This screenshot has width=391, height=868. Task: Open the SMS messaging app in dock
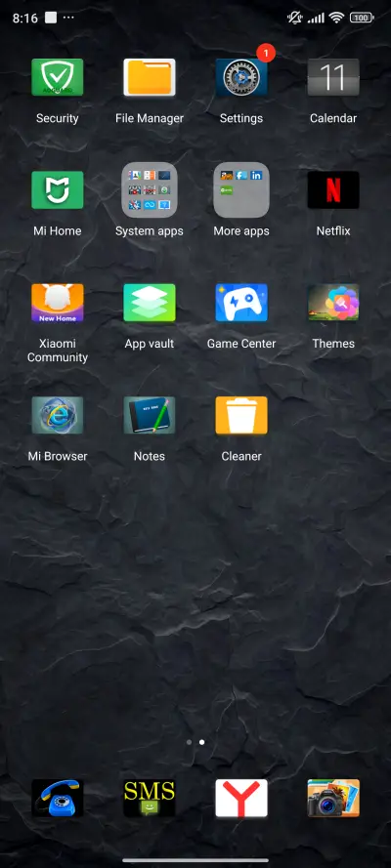tap(150, 799)
